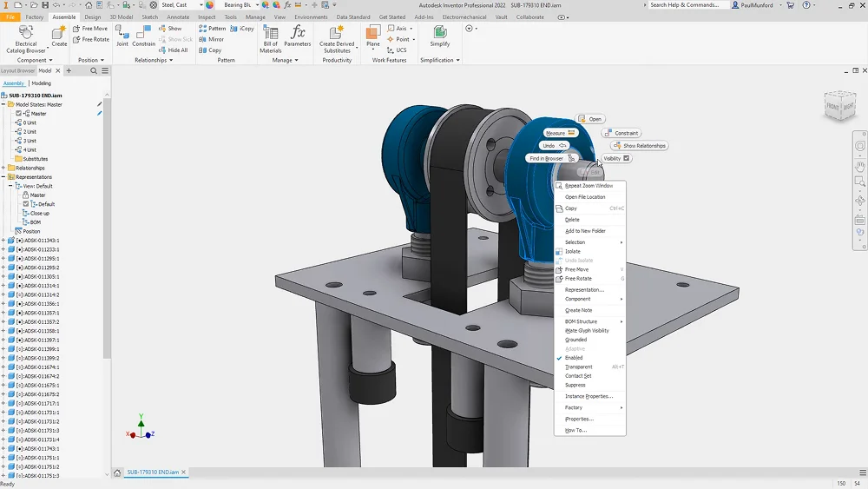Click the appearance color wheel swatch
Image resolution: width=868 pixels, height=489 pixels.
(x=209, y=5)
